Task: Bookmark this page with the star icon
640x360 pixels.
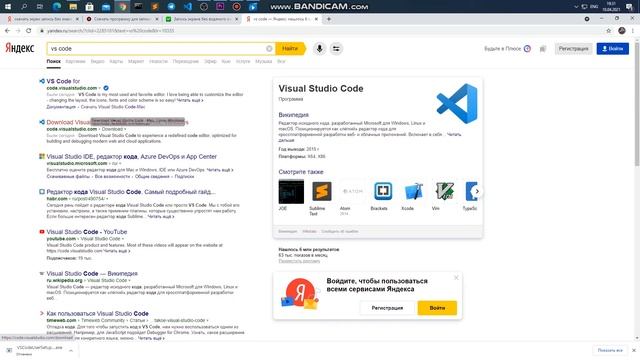Action: [609, 31]
